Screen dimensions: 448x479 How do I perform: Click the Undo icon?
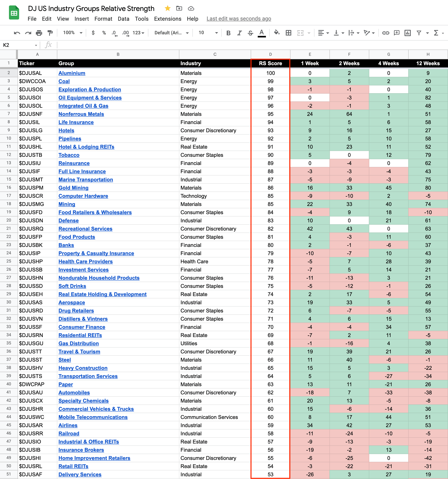[17, 33]
